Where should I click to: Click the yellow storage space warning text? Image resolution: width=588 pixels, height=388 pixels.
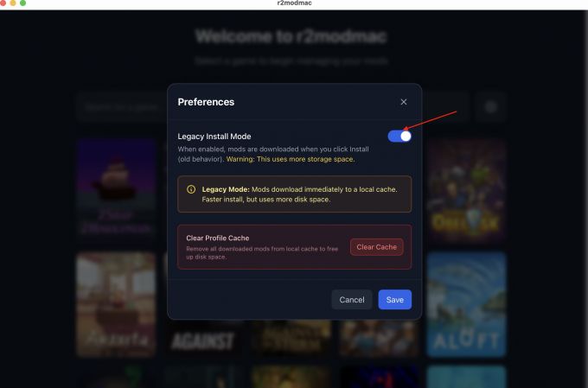[291, 159]
